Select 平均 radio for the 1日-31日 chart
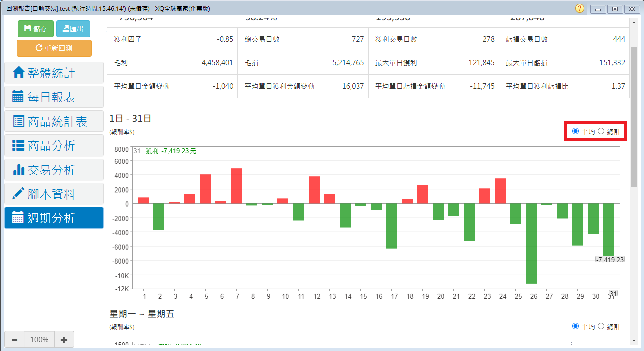Image resolution: width=644 pixels, height=351 pixels. pyautogui.click(x=575, y=131)
